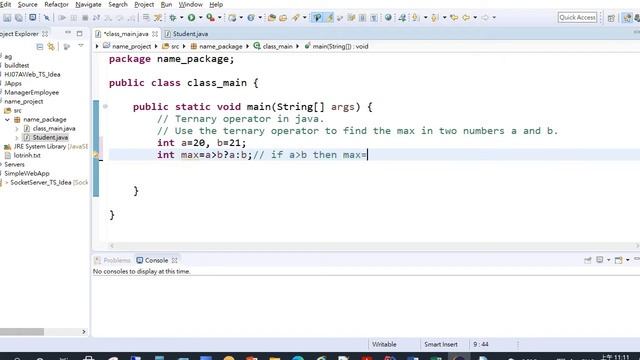Click the Next Annotation arrow icon
This screenshot has width=640, height=360.
[415, 18]
